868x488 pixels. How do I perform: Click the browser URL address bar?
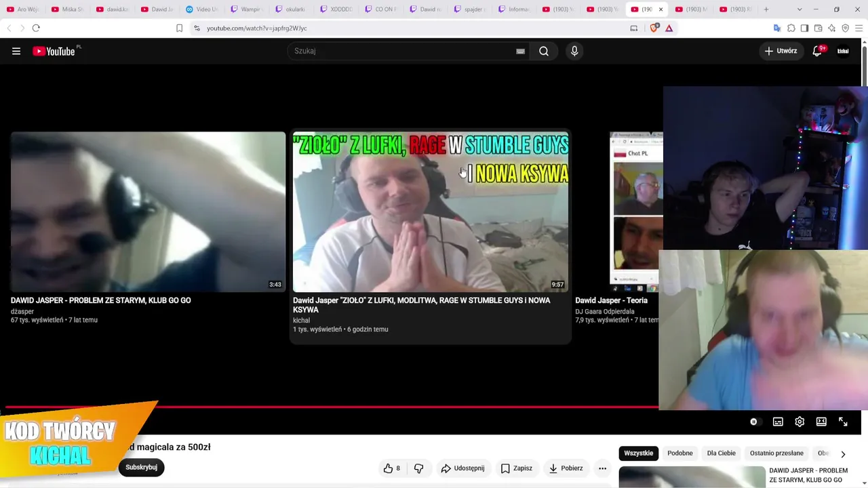(414, 28)
